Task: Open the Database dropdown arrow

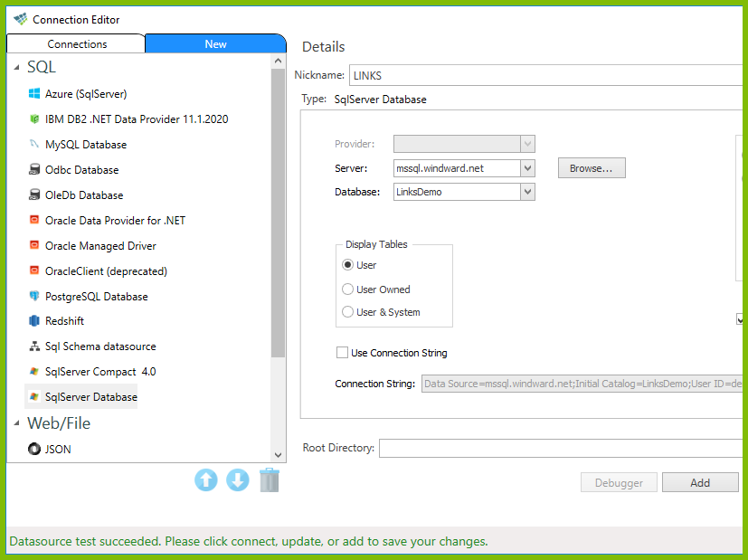Action: click(x=527, y=192)
